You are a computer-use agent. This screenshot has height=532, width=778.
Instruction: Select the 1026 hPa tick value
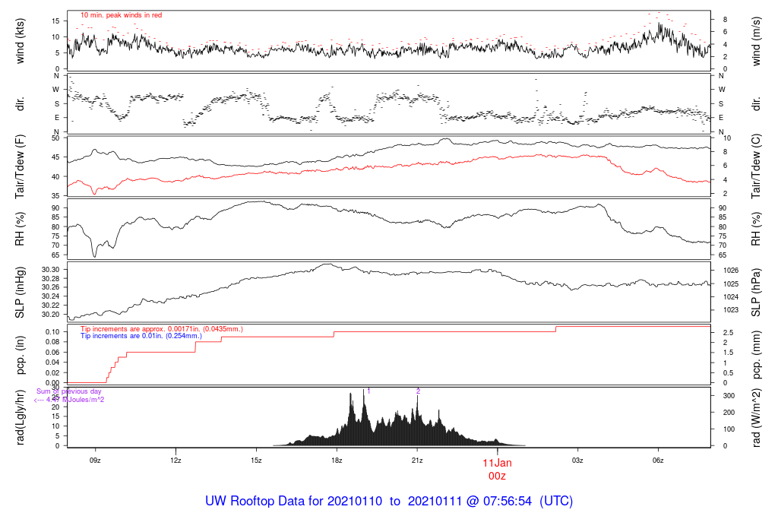coord(731,271)
